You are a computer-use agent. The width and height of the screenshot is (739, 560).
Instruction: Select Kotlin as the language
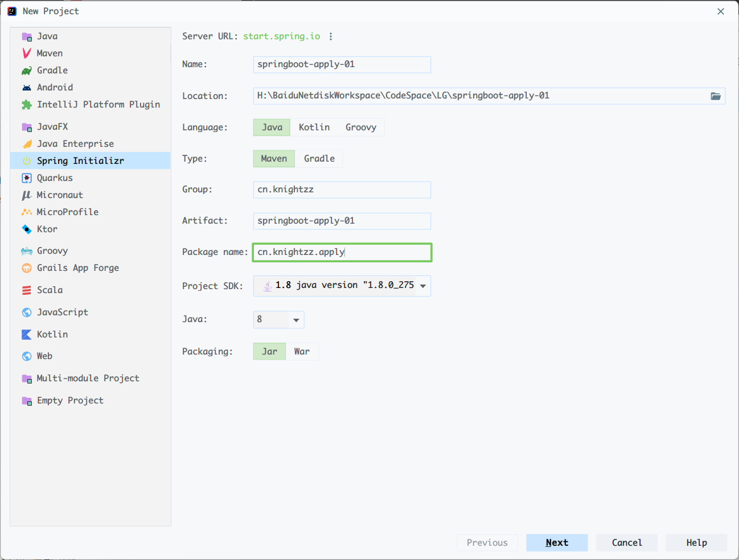click(314, 127)
